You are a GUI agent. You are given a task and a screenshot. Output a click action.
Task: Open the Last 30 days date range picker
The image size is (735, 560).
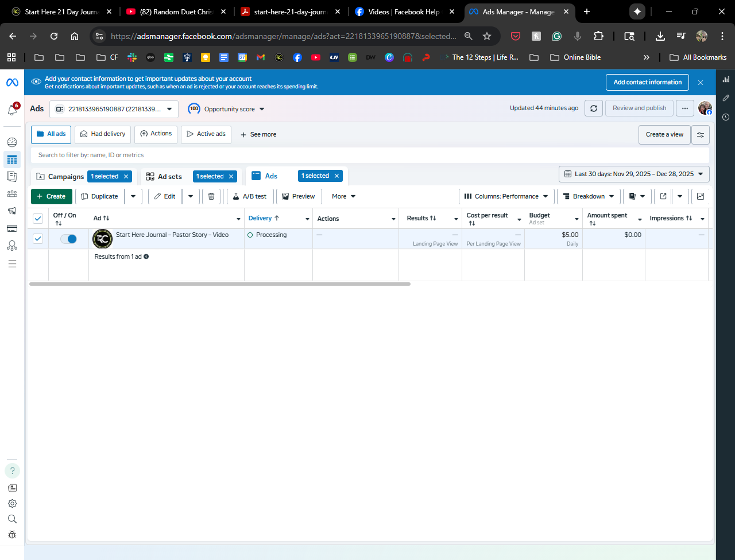coord(634,174)
